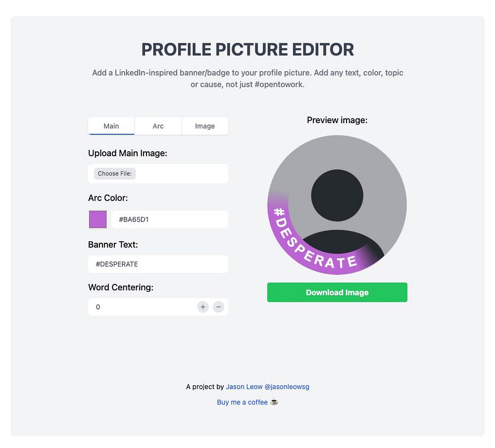Click the Upload Main Image label

(128, 153)
